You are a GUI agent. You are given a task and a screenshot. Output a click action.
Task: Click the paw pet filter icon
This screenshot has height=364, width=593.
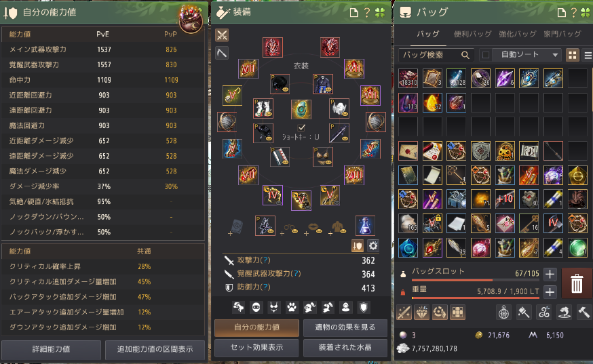292,307
